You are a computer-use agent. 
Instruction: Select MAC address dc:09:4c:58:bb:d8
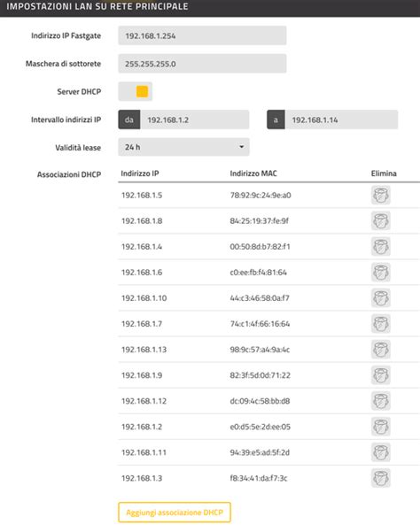point(260,401)
